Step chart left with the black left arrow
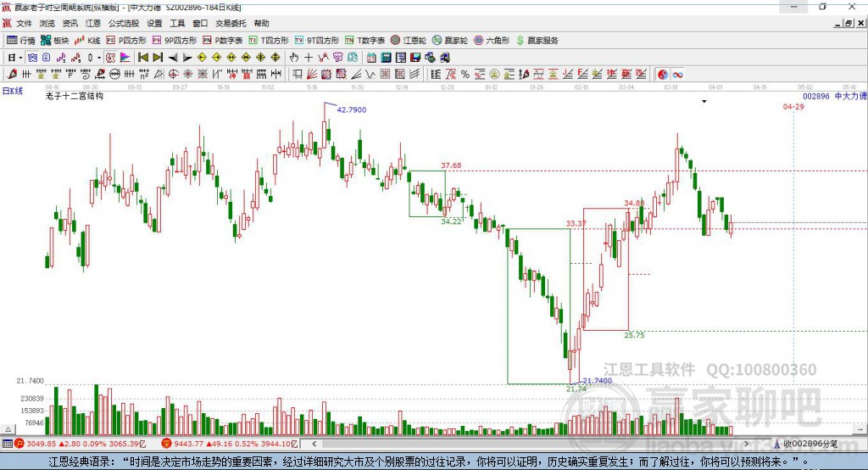The image size is (868, 470). [173, 58]
